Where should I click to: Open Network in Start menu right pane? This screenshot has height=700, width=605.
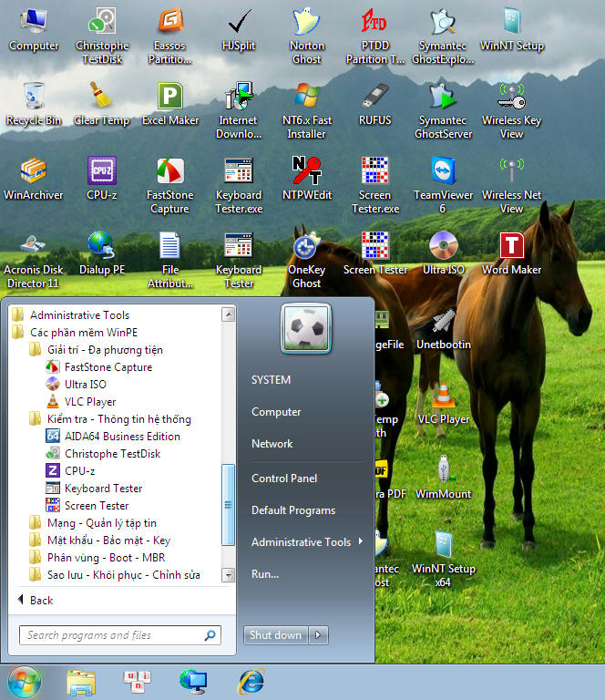(x=272, y=444)
